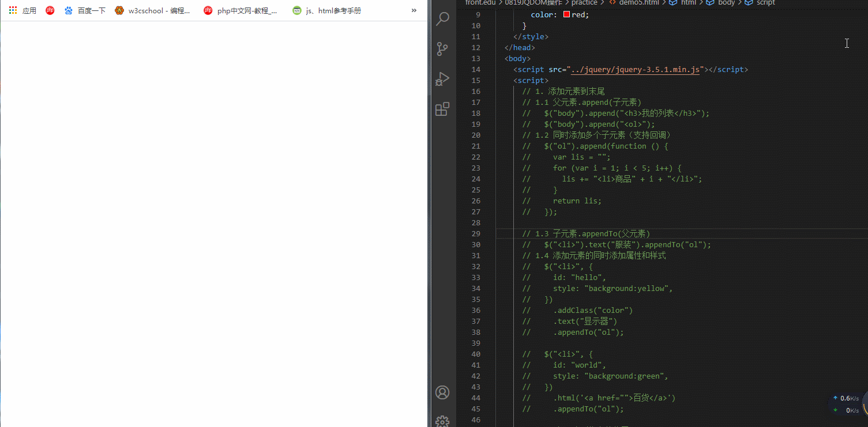Click the closing </head> tag

coord(520,47)
